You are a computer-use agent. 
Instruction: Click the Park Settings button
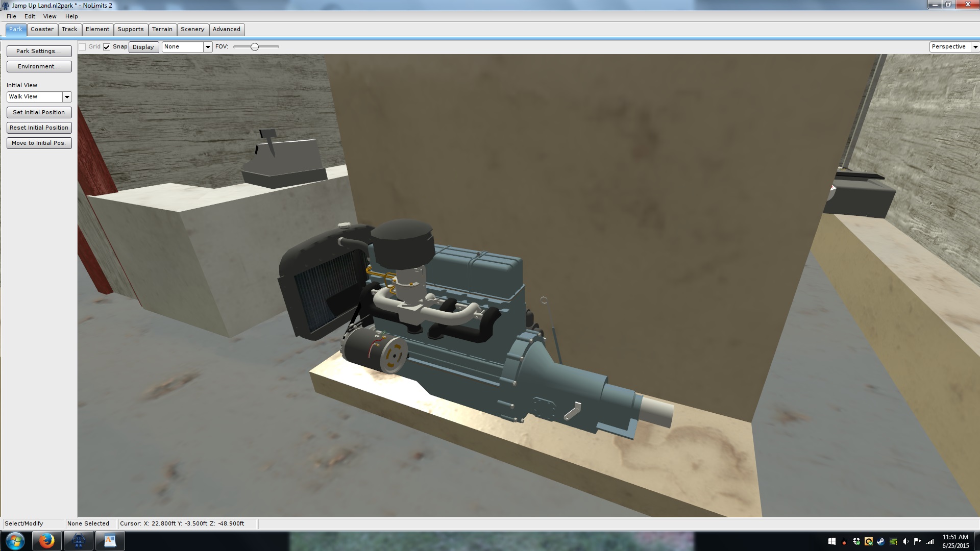click(x=39, y=51)
